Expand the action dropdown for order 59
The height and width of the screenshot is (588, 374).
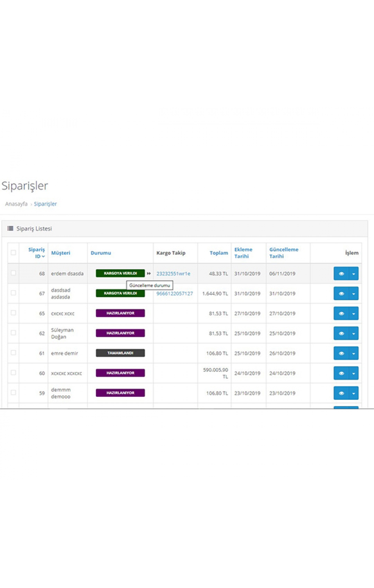coord(354,393)
